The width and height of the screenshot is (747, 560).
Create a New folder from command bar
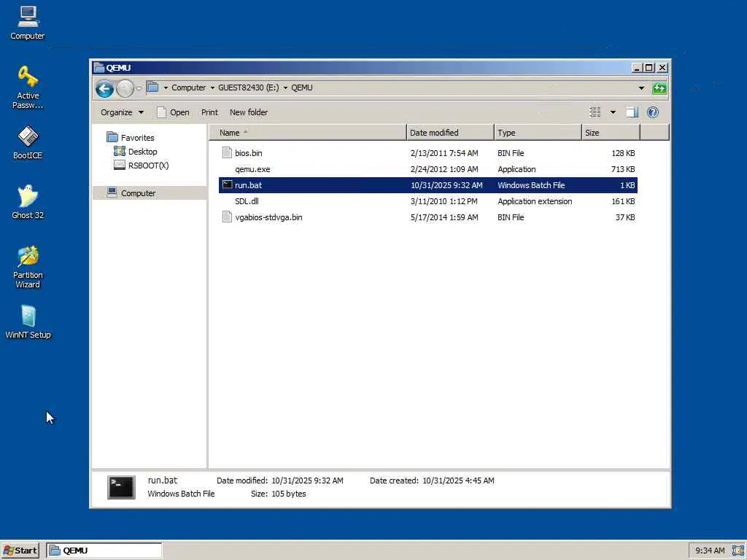point(249,112)
